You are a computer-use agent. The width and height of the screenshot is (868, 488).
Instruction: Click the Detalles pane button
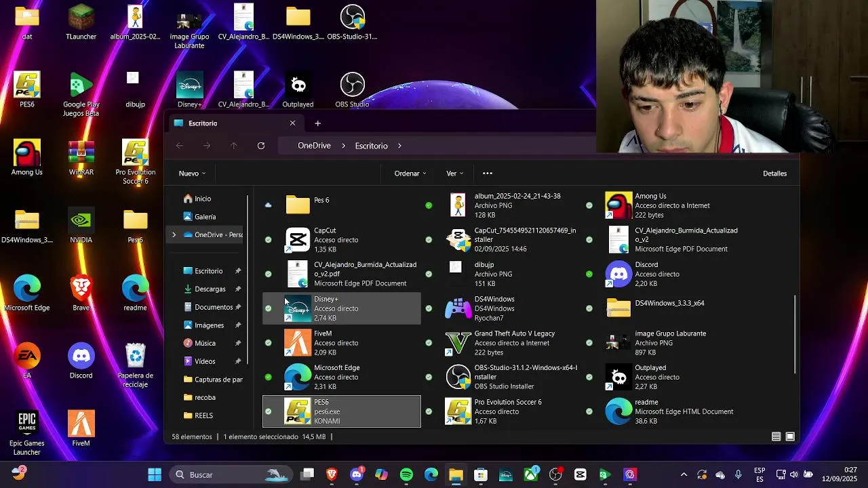pyautogui.click(x=774, y=174)
